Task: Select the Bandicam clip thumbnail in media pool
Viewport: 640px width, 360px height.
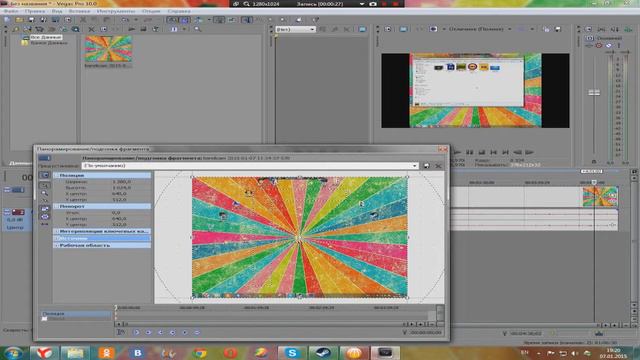Action: point(108,48)
